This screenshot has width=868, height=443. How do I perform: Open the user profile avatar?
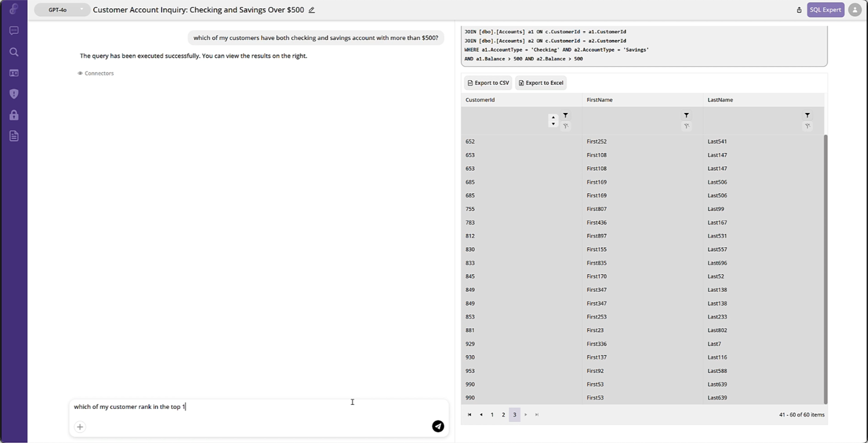tap(854, 10)
